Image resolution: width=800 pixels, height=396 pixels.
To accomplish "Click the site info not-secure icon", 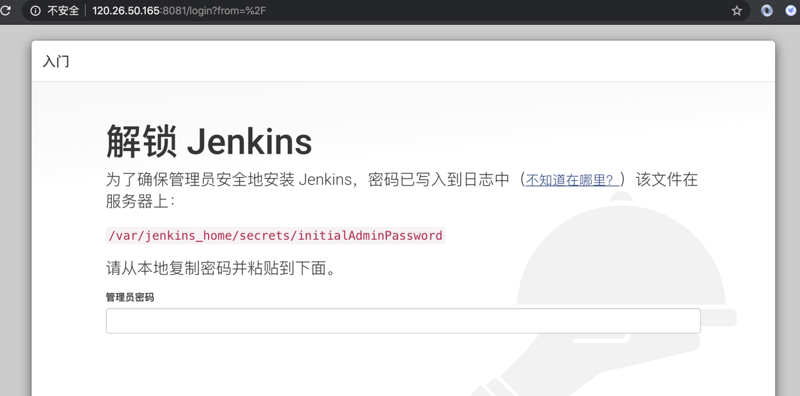I will [35, 11].
